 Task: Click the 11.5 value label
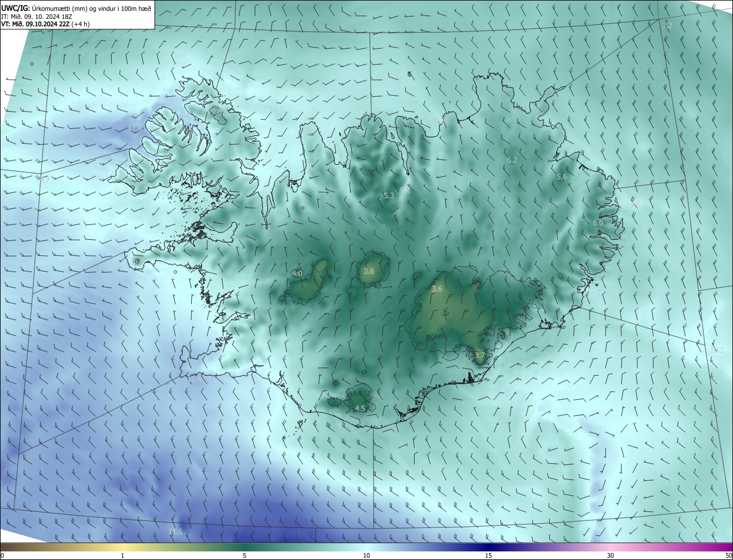[175, 532]
